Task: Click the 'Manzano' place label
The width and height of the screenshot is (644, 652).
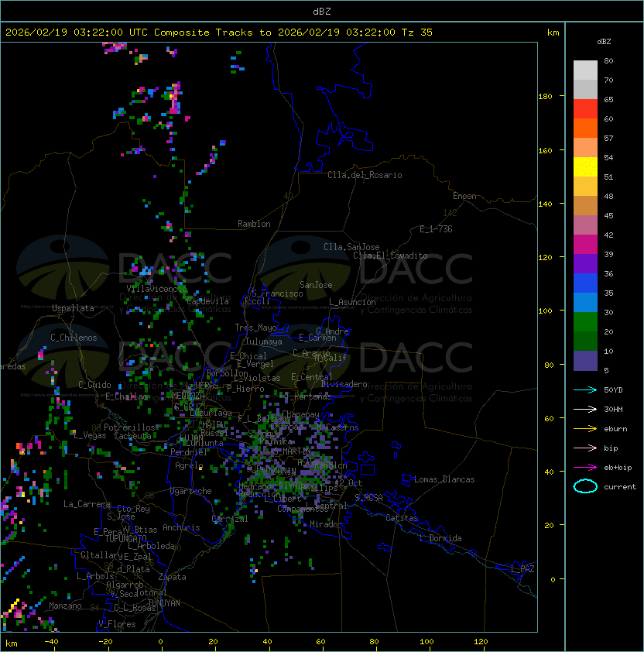Action: (x=65, y=606)
